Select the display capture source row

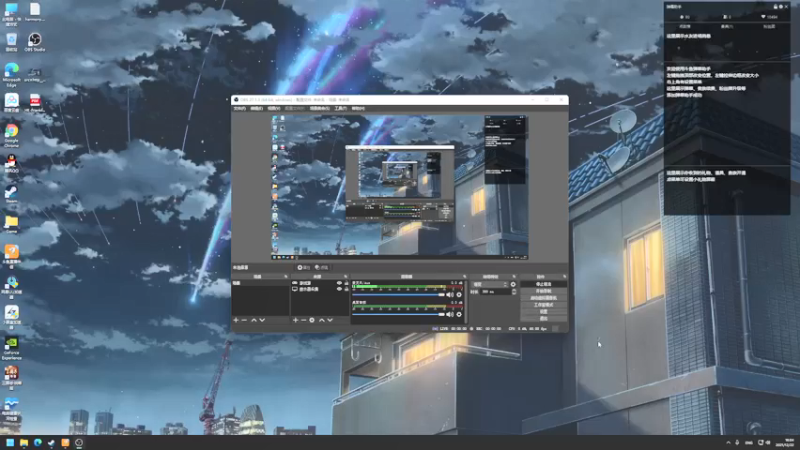(x=320, y=289)
